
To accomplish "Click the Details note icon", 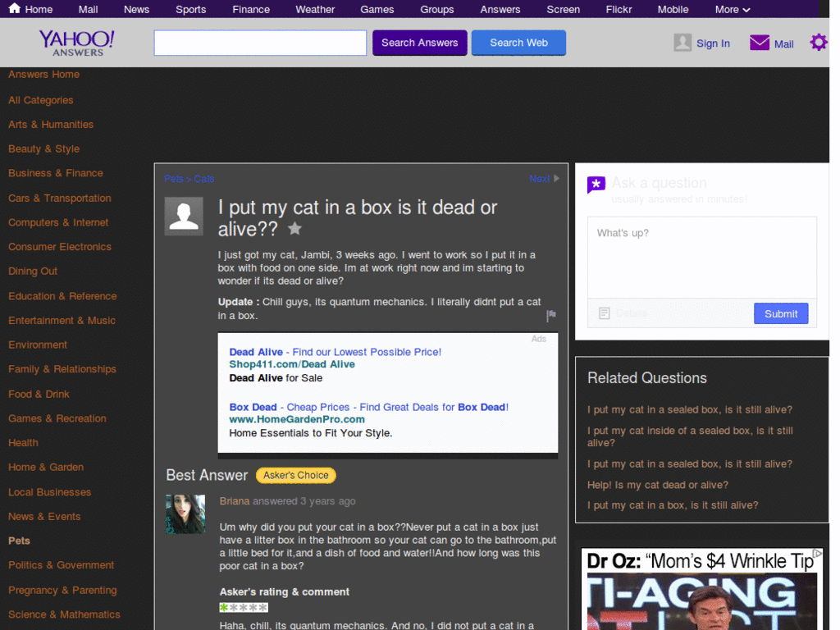I will pyautogui.click(x=605, y=313).
